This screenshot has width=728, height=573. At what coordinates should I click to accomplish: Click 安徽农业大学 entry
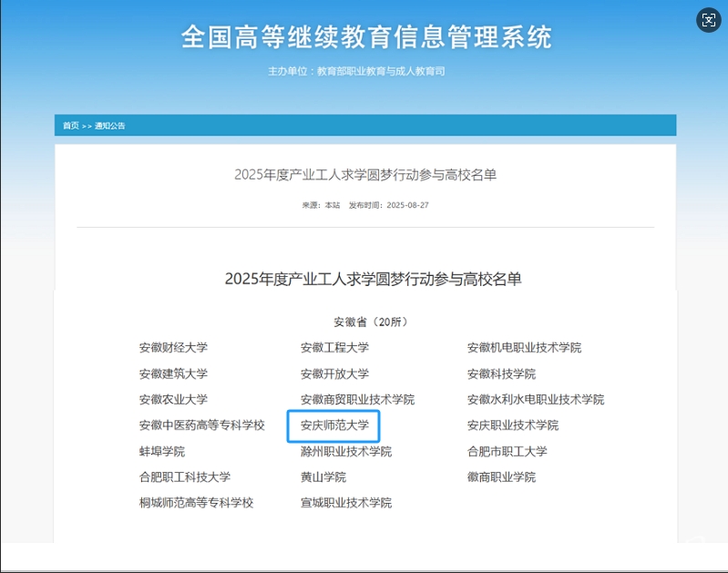coord(173,399)
